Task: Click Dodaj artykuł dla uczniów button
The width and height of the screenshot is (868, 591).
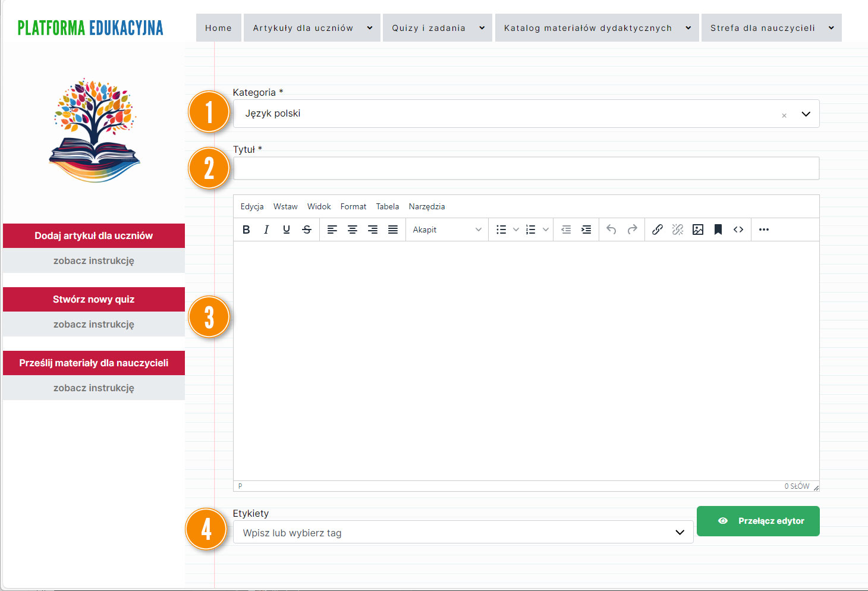Action: tap(94, 235)
